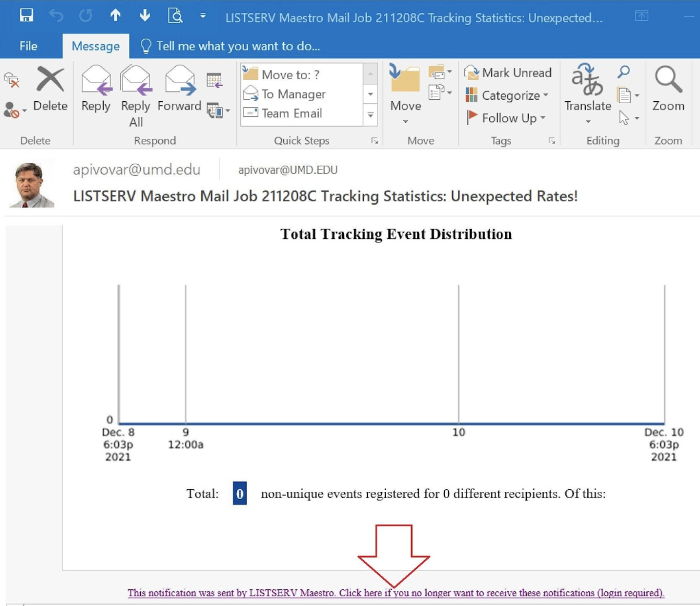700x606 pixels.
Task: Expand the Customize Quick Access Toolbar dropdown
Action: point(203,16)
